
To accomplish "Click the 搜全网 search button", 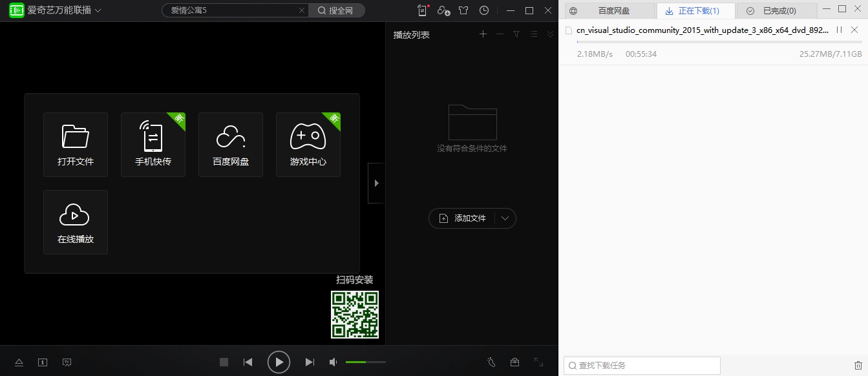I will click(x=337, y=10).
